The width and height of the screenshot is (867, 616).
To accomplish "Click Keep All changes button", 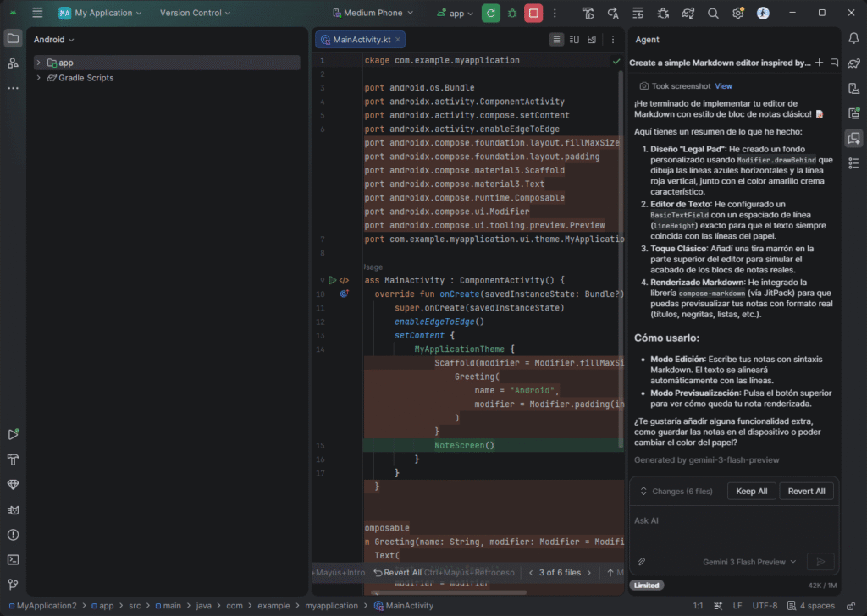I will coord(751,491).
